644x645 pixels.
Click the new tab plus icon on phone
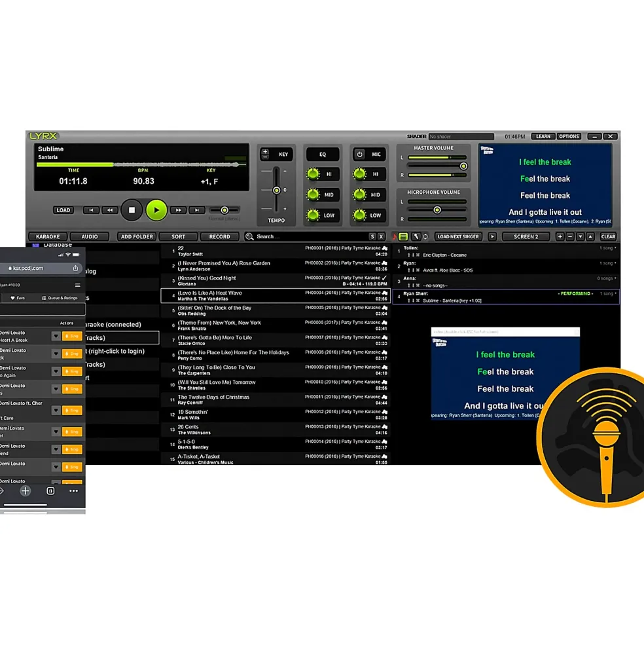(26, 490)
